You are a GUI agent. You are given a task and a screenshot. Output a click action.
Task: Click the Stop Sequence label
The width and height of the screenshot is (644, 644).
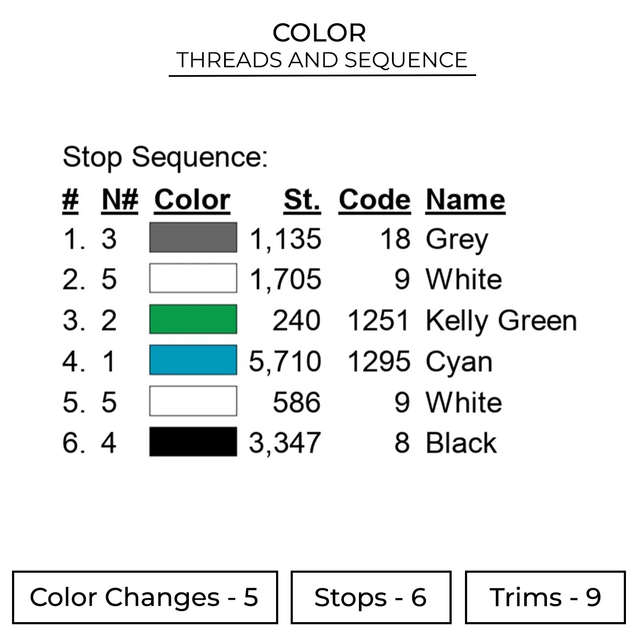point(165,157)
